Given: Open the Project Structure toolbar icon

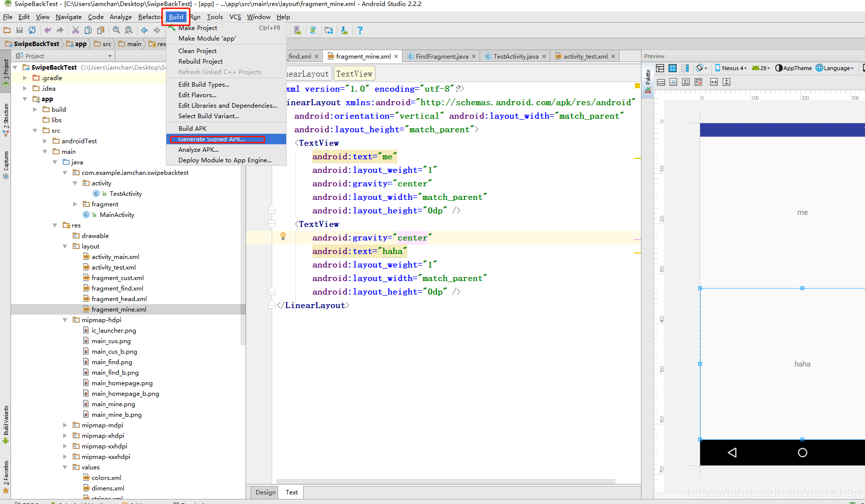Looking at the screenshot, I should [x=329, y=30].
